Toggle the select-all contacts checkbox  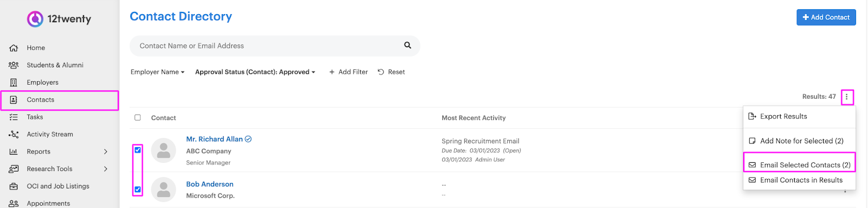point(138,117)
